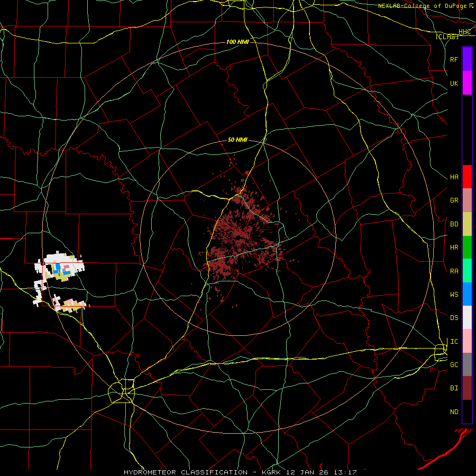Image resolution: width=476 pixels, height=476 pixels.
Task: Click the 'HA' legend label
Action: click(454, 177)
